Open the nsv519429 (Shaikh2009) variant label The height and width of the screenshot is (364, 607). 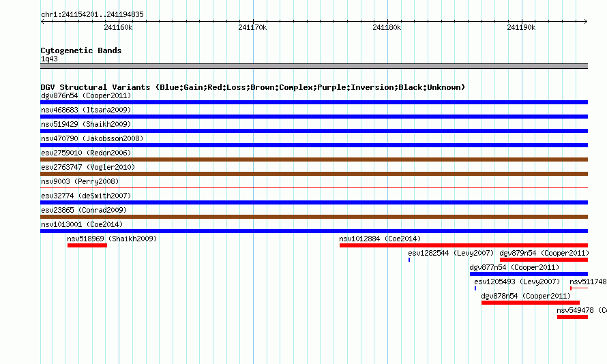(86, 124)
